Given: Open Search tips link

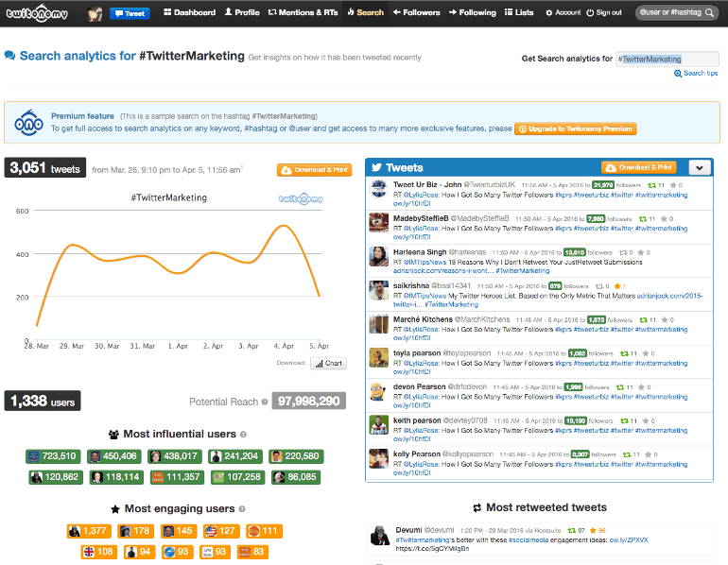Looking at the screenshot, I should 696,74.
